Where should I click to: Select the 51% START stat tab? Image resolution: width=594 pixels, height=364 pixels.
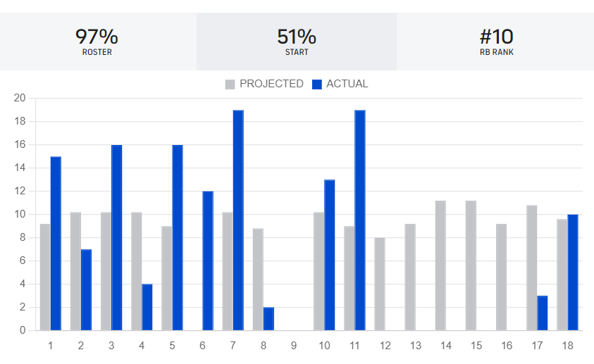pos(297,41)
